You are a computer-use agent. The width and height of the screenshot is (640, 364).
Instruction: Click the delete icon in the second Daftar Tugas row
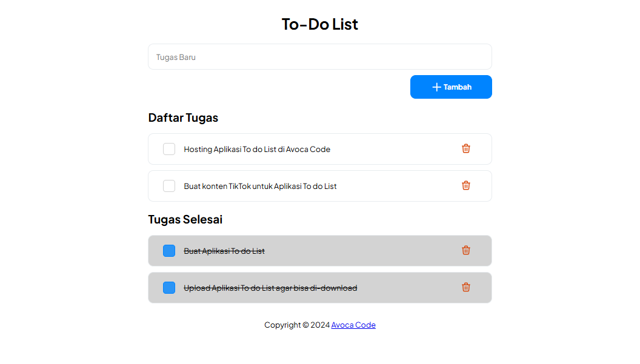pos(466,185)
